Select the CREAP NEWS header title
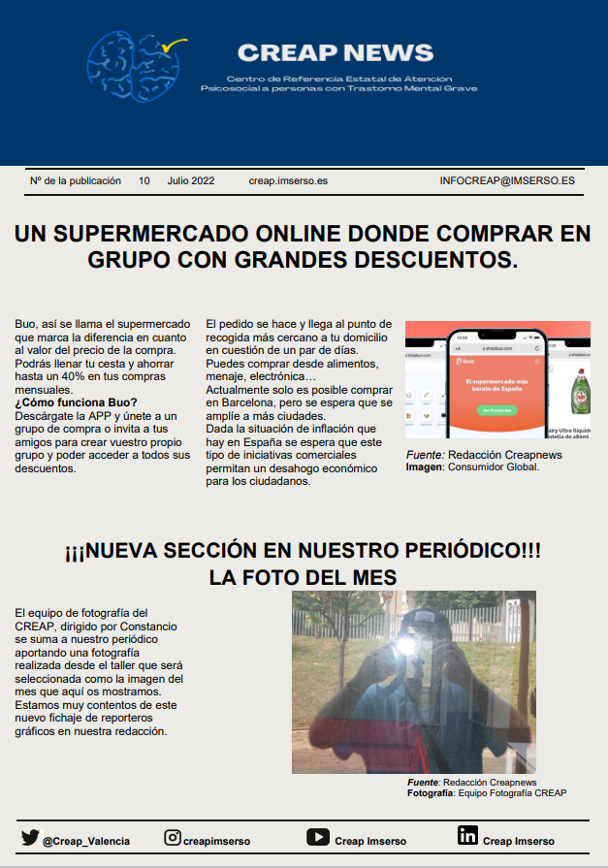Screen dimensions: 608x868 [336, 52]
